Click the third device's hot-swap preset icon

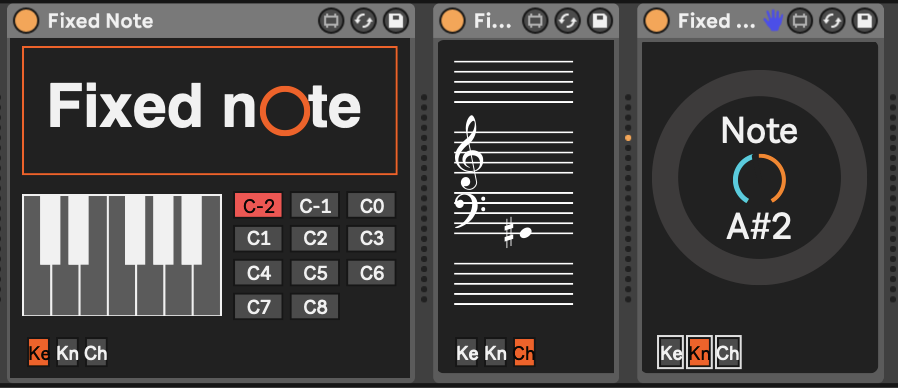click(832, 21)
